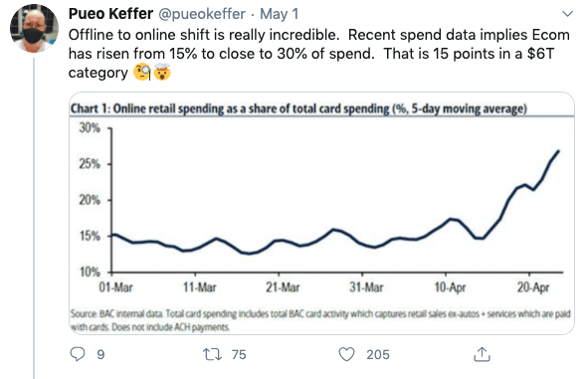
Task: Click the reply speech bubble icon
Action: [78, 354]
